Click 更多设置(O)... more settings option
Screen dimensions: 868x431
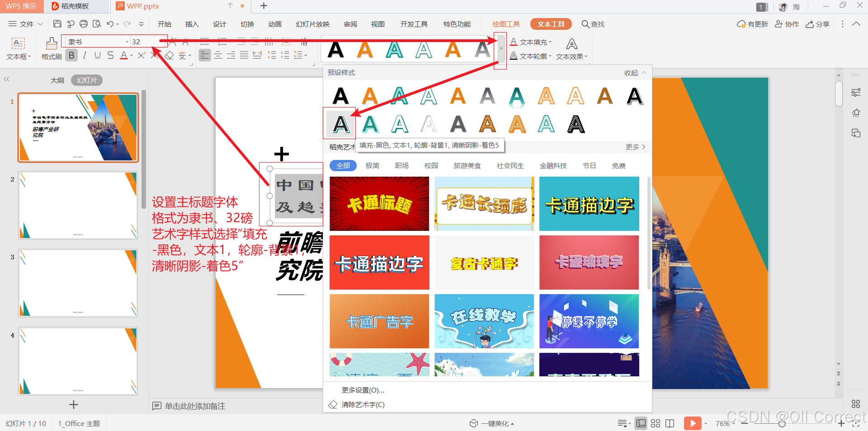click(x=363, y=390)
